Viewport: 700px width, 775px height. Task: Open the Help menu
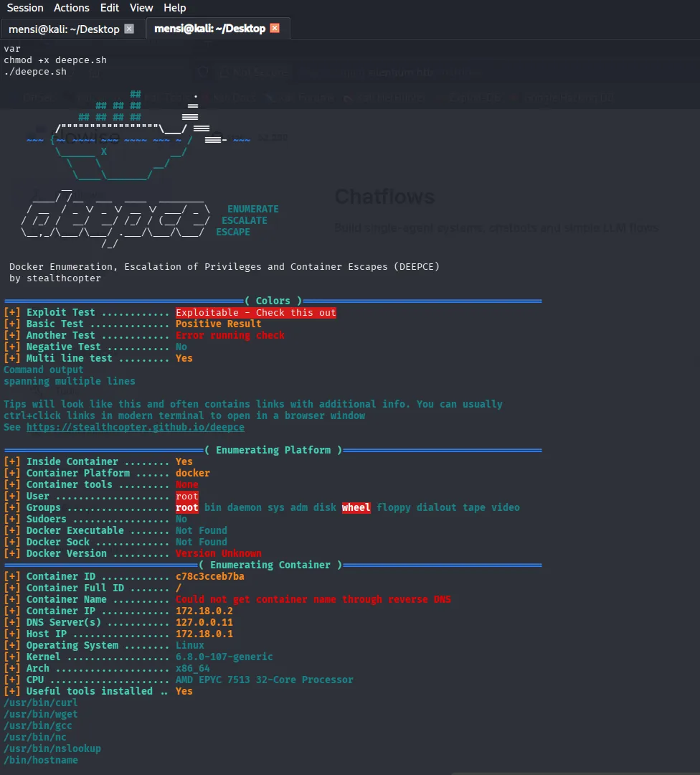175,8
